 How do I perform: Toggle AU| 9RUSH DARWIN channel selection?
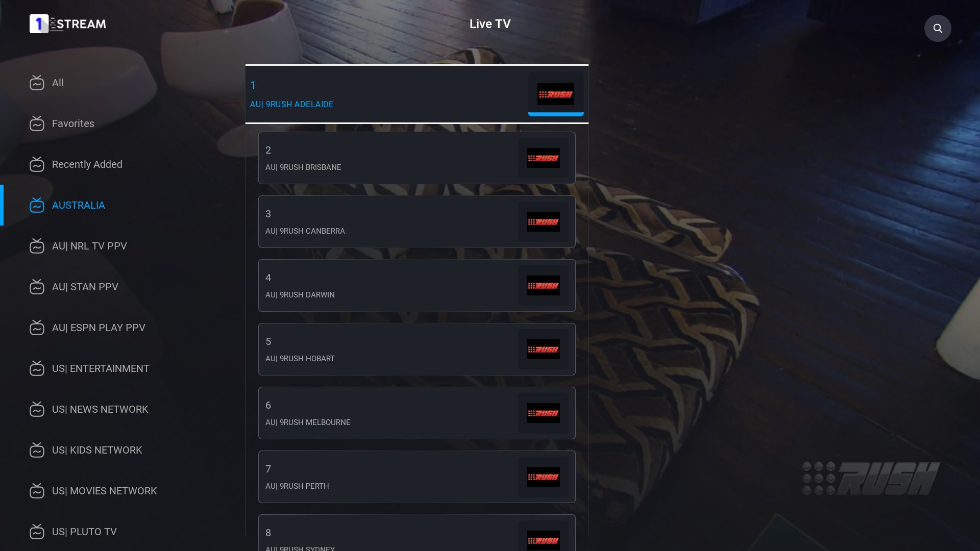[x=416, y=285]
